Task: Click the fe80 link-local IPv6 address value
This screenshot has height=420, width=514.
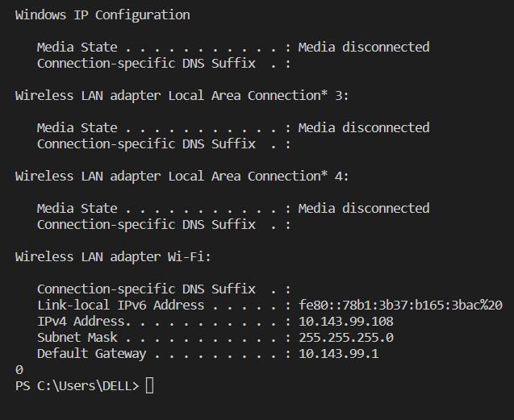Action: [x=400, y=305]
